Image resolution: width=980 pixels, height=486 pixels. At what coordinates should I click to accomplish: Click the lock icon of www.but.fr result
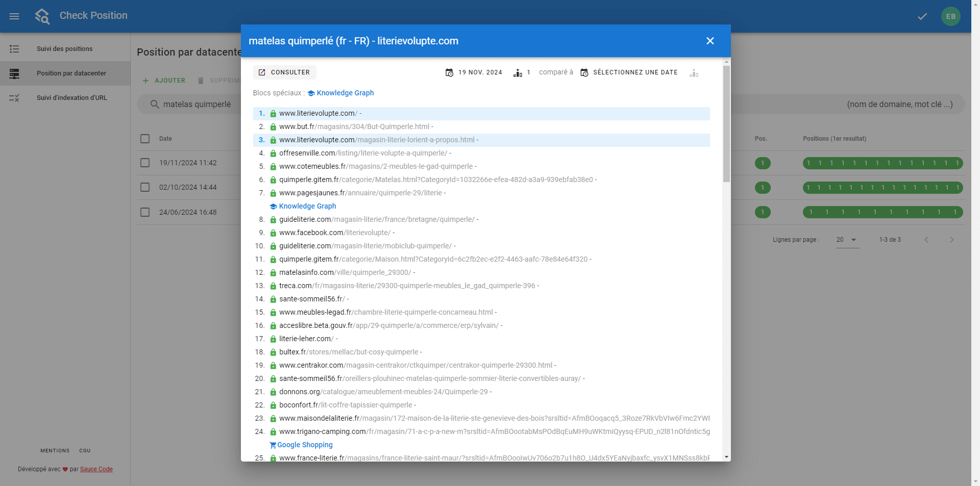pos(273,127)
